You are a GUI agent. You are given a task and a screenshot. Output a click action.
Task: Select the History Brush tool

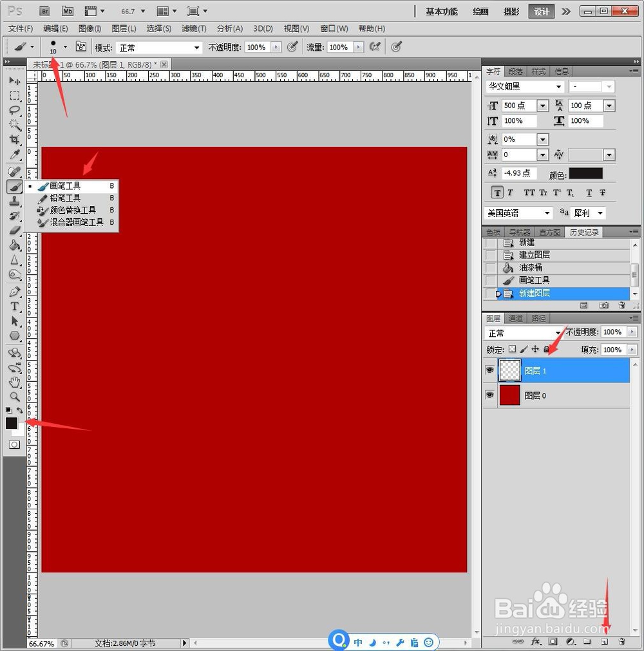[x=15, y=216]
